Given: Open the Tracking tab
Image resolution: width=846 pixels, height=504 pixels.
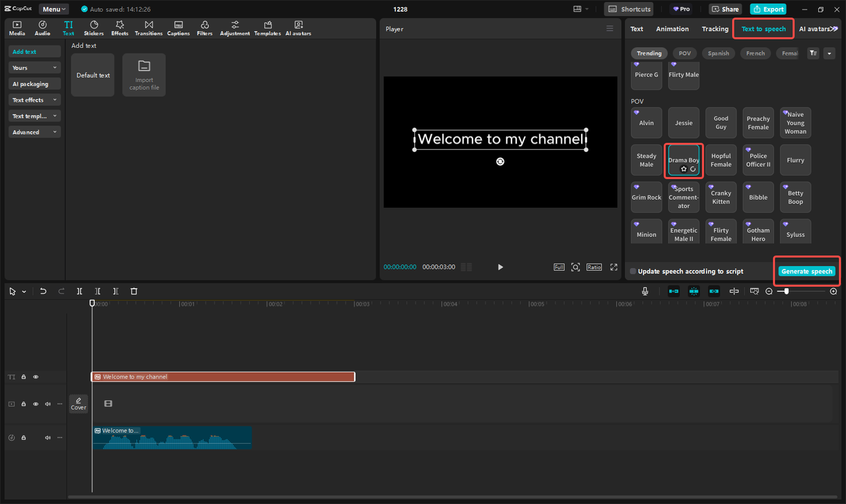Looking at the screenshot, I should pos(714,29).
